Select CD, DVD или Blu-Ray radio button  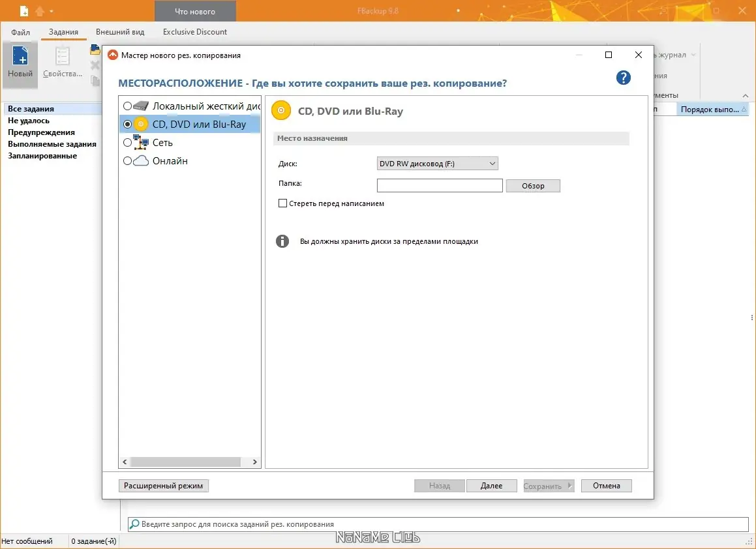pos(127,125)
